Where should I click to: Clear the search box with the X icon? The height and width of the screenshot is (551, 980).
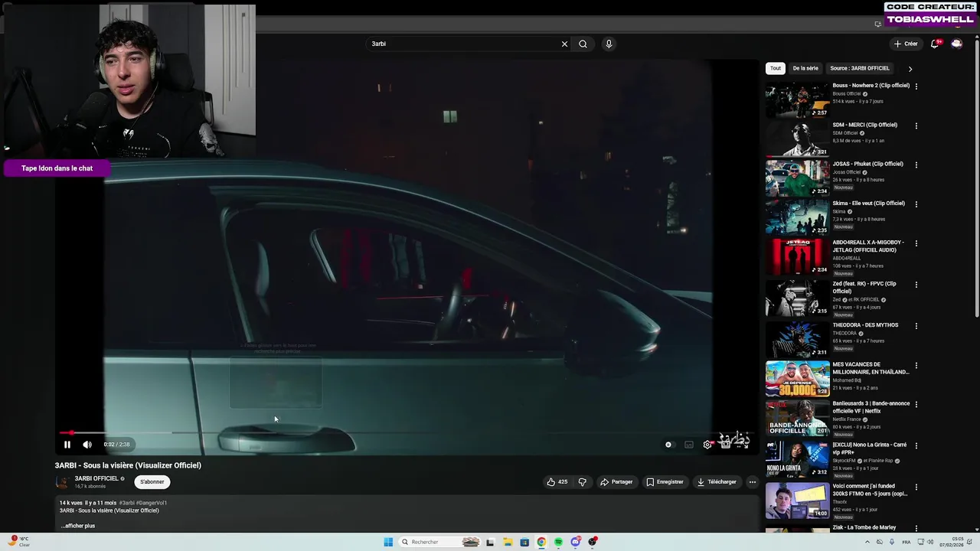coord(564,44)
